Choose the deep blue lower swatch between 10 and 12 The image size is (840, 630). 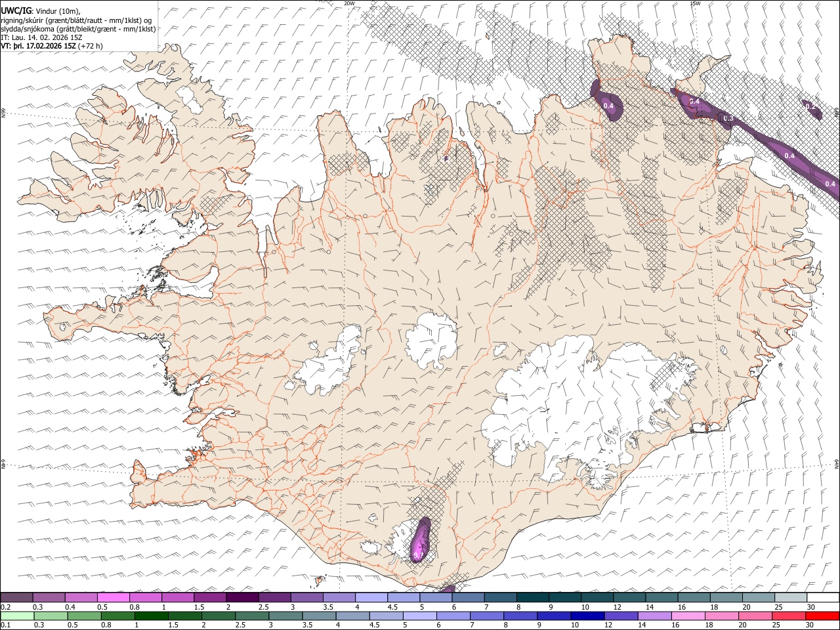click(588, 616)
